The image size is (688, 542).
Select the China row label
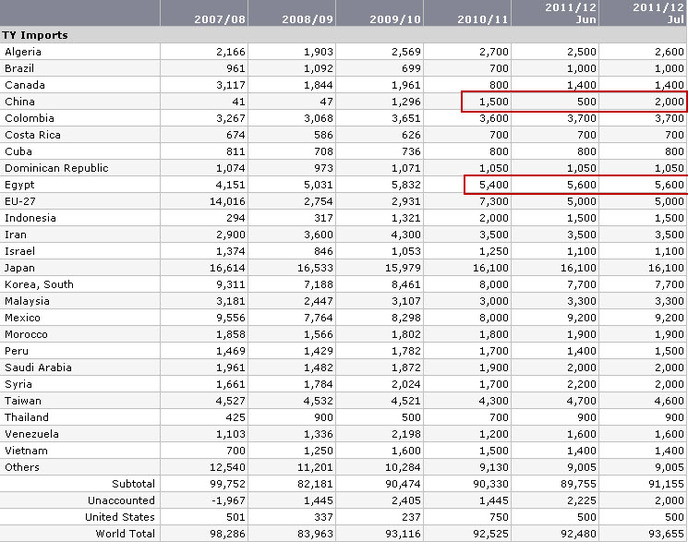20,101
